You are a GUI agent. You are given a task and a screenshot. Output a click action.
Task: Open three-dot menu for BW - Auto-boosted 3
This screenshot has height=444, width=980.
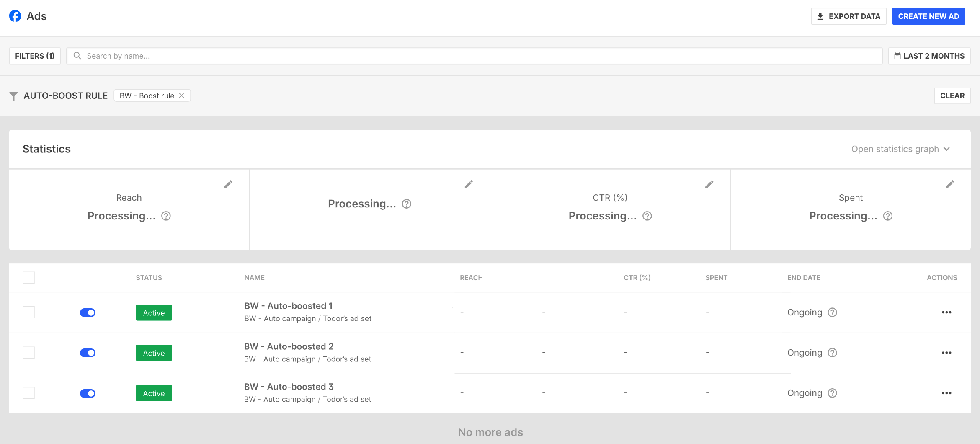946,393
